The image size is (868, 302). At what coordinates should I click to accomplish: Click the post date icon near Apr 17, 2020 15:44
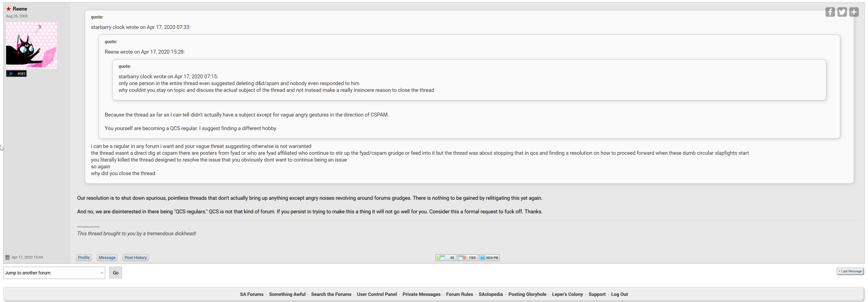7,257
